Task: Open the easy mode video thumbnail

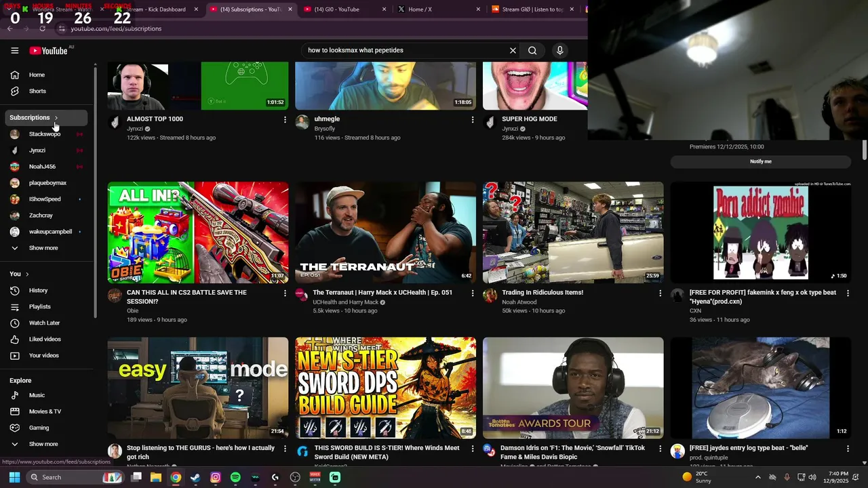Action: pos(198,388)
